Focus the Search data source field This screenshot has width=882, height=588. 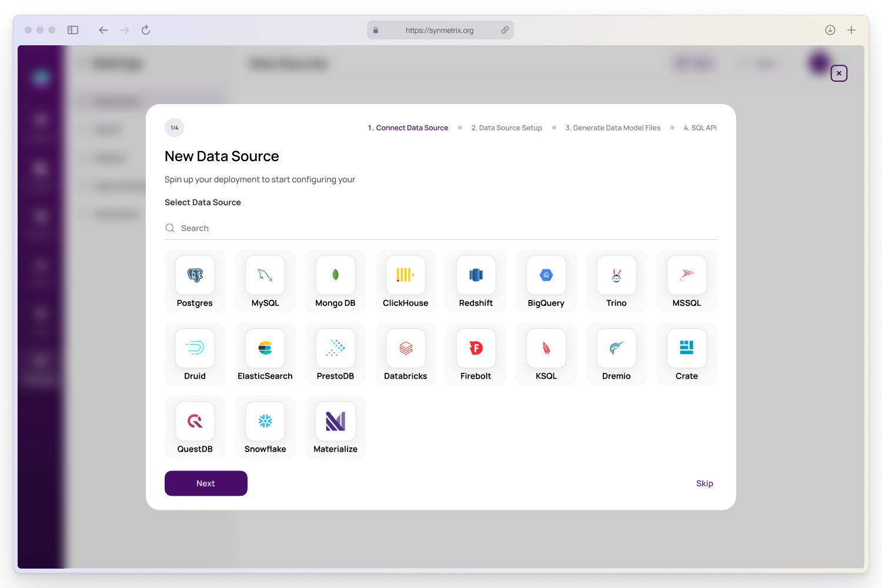pyautogui.click(x=441, y=228)
